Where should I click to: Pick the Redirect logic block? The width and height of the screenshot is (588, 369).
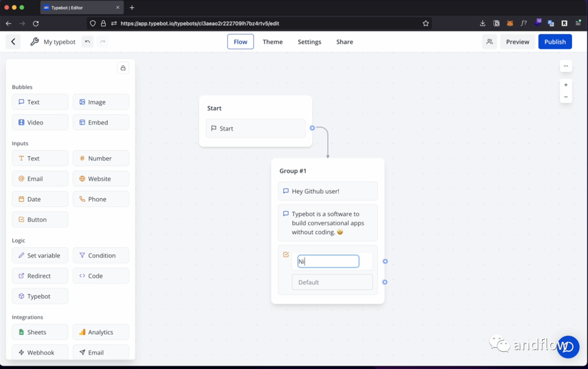tap(40, 275)
